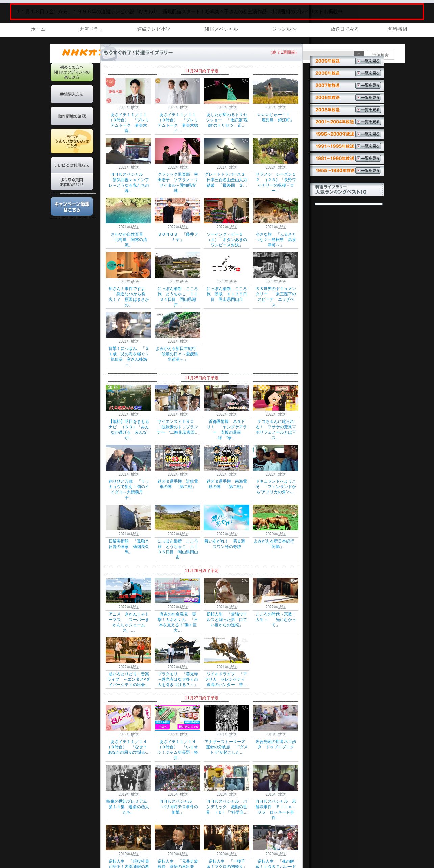Open the ソーイング・ビー5 title link
This screenshot has width=434, height=868.
226,240
